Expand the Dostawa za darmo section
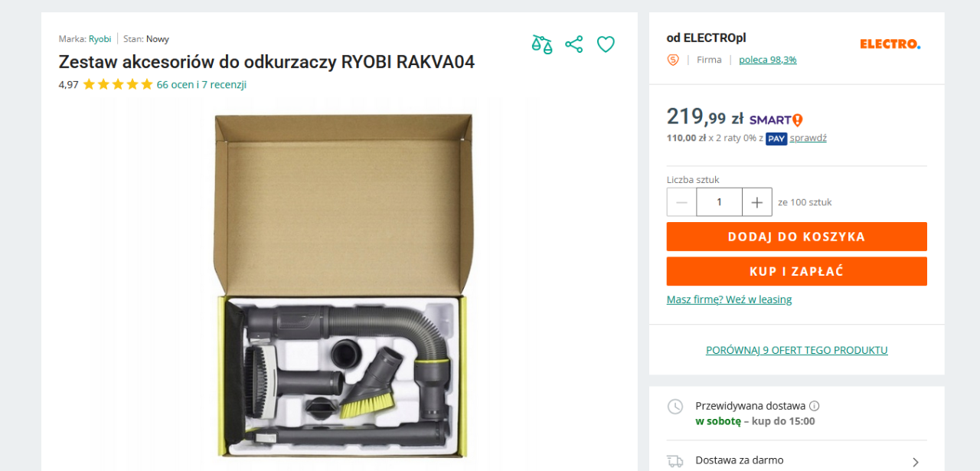Screen dimensions: 980x471 click(796, 461)
